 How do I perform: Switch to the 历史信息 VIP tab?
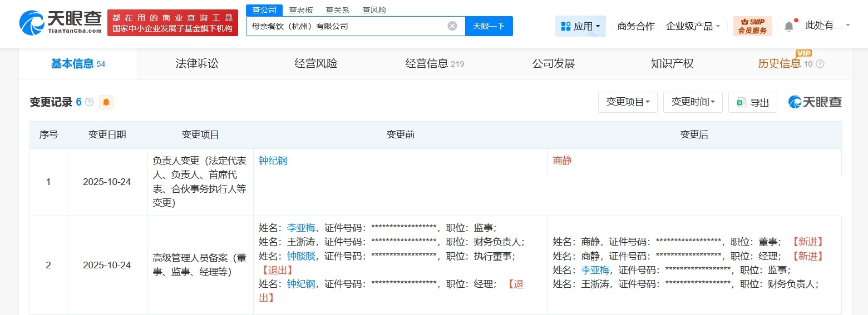point(785,64)
